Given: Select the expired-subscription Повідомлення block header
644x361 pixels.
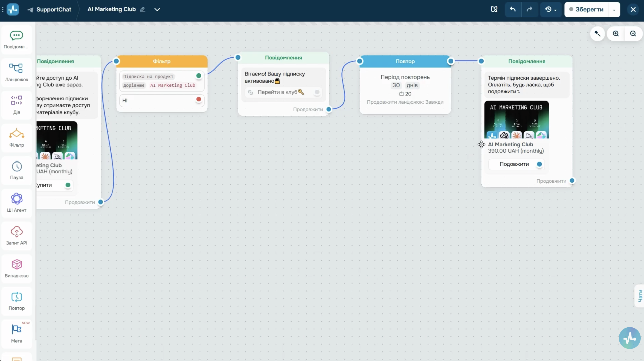Looking at the screenshot, I should pos(527,61).
